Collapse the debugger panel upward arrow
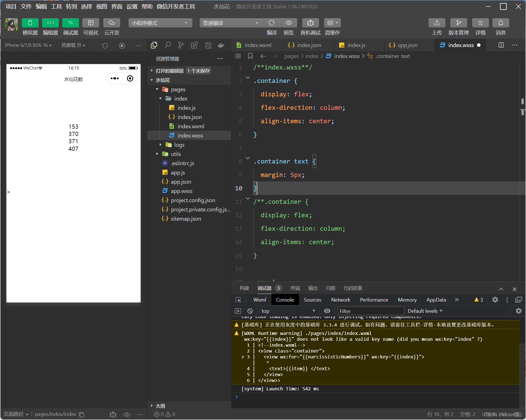526x420 pixels. (501, 289)
